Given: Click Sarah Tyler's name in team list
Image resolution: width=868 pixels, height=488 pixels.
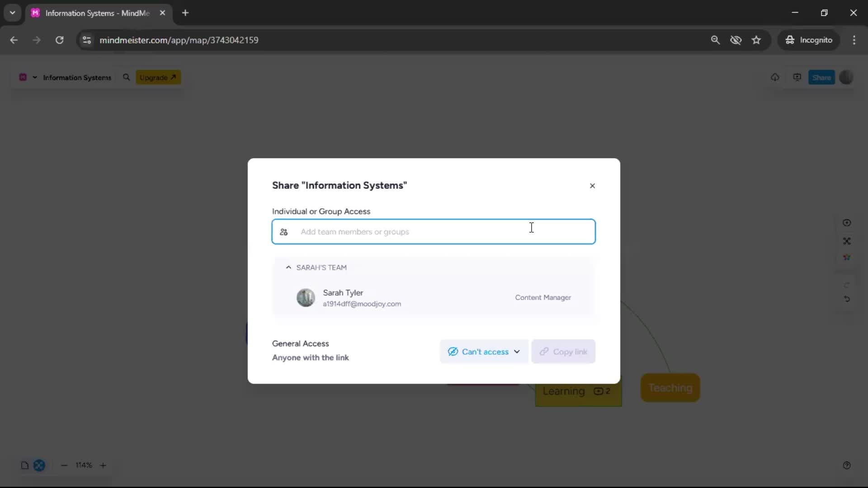Looking at the screenshot, I should 343,293.
